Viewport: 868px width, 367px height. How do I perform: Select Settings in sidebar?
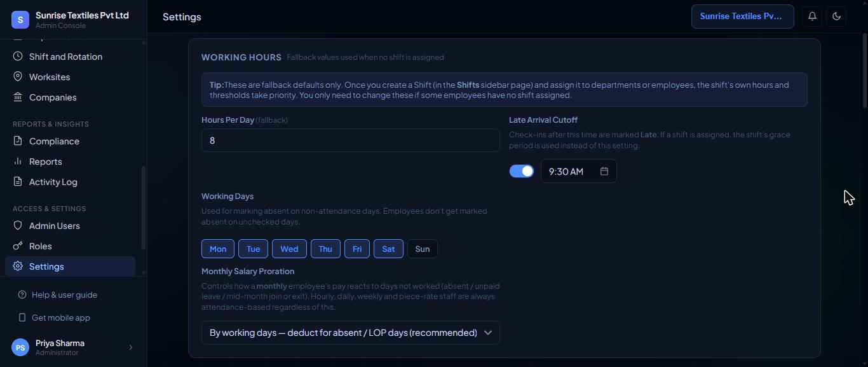tap(70, 267)
